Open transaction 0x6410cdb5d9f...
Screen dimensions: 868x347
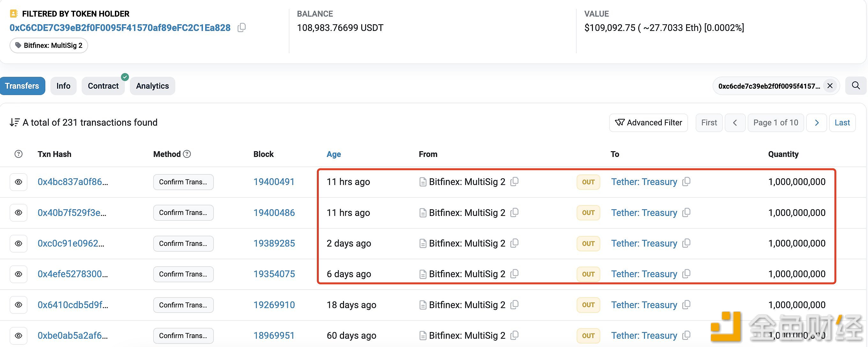coord(73,305)
